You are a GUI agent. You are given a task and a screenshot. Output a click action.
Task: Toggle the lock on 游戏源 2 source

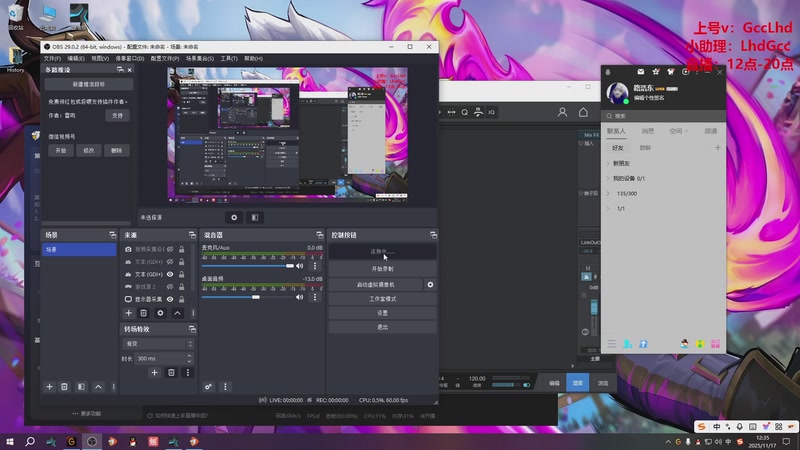pos(182,287)
